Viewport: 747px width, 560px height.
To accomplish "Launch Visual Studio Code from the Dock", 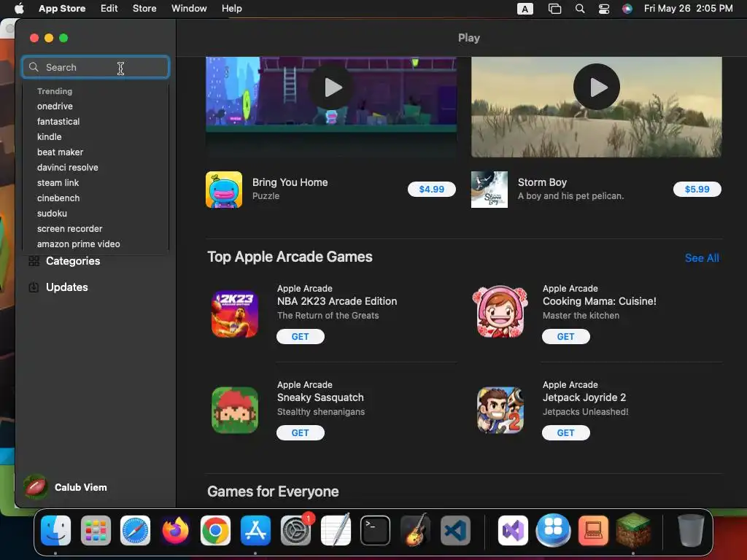I will (455, 531).
